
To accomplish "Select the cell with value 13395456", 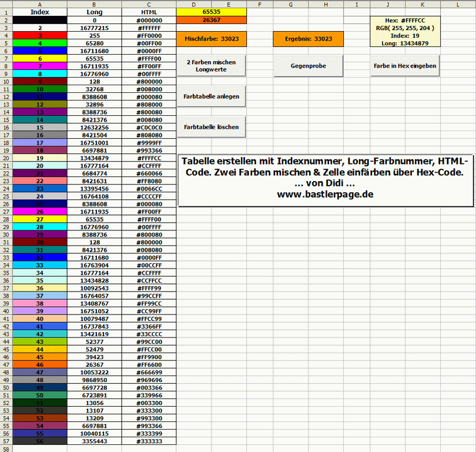I will 95,189.
